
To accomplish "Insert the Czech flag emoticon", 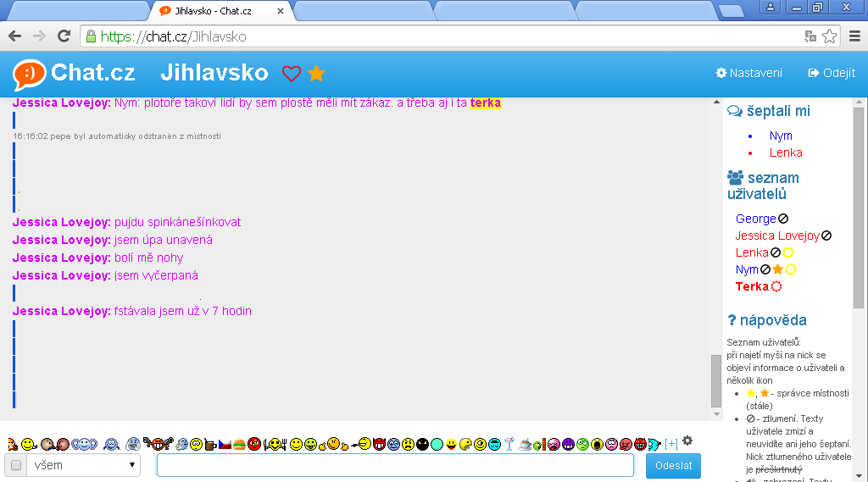I will coord(225,445).
